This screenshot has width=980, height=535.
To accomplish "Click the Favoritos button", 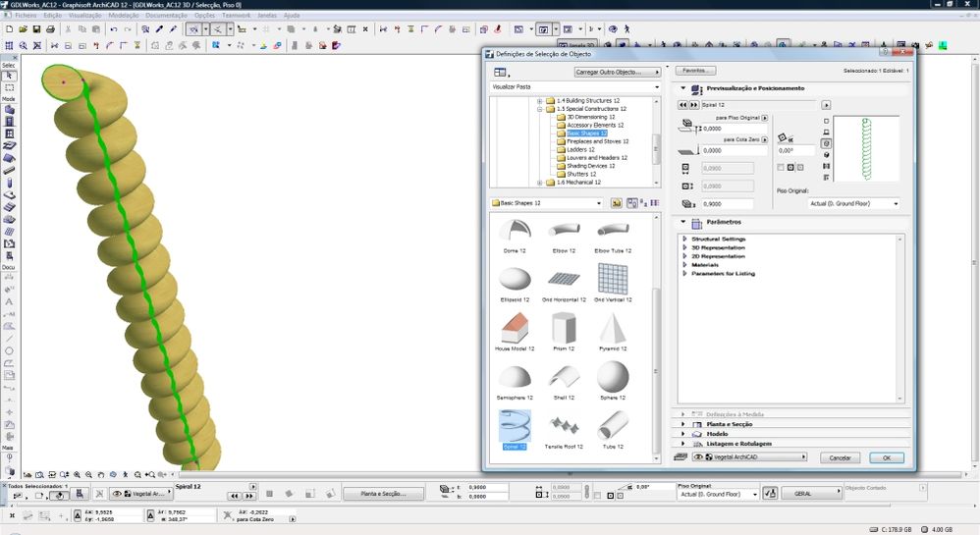I will (x=695, y=71).
